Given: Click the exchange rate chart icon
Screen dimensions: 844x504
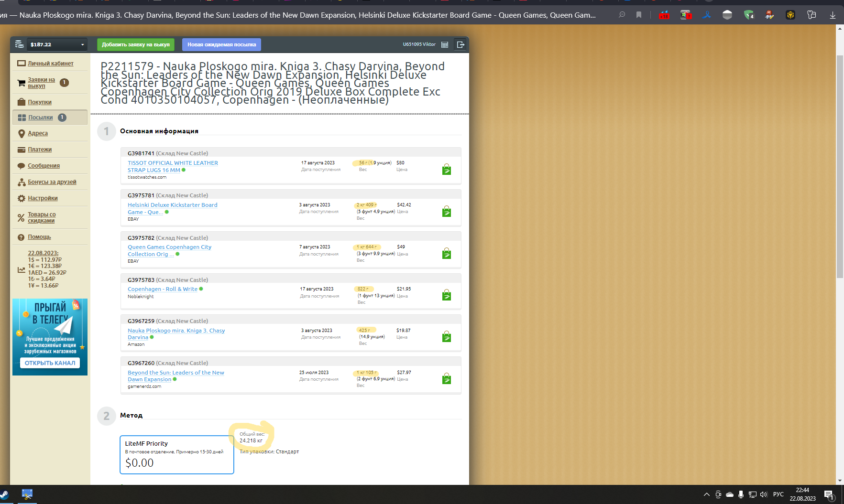Looking at the screenshot, I should (x=21, y=270).
